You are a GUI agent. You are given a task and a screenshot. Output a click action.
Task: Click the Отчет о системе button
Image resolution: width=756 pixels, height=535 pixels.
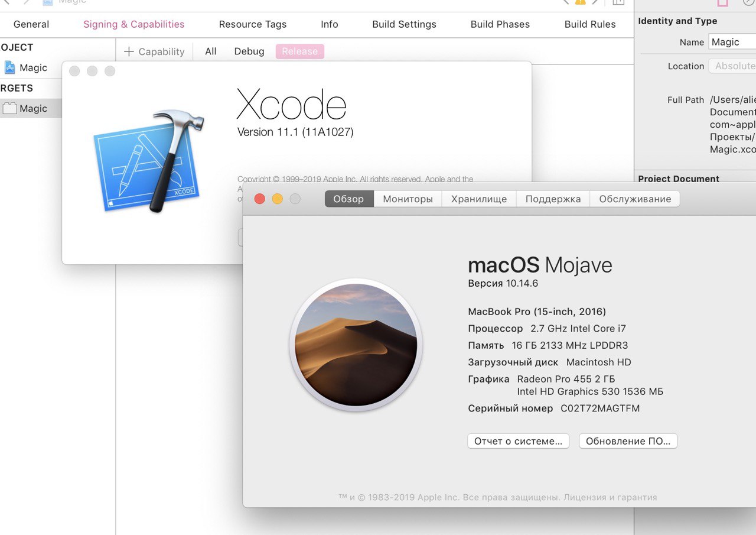(x=519, y=441)
